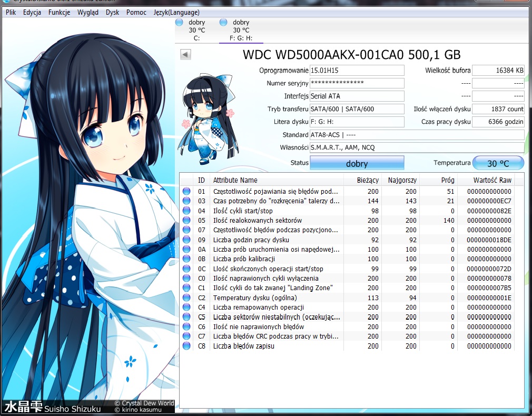Click status orb of attribute 0B

186,259
